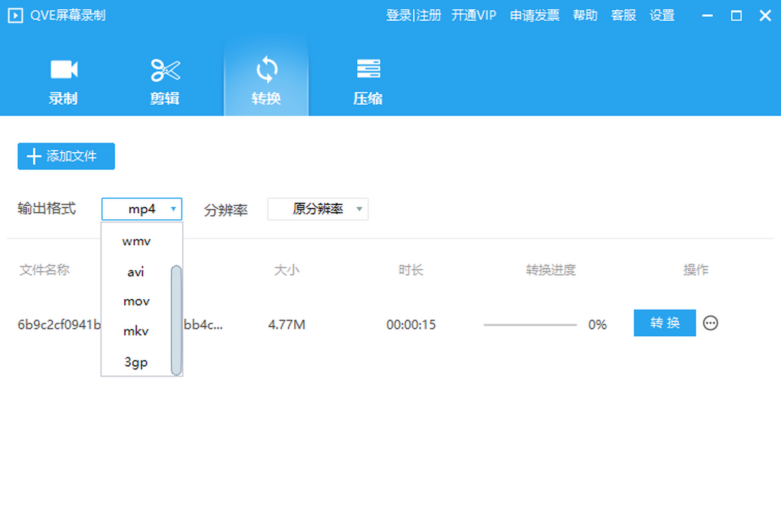Click the format list scrollbar

176,319
